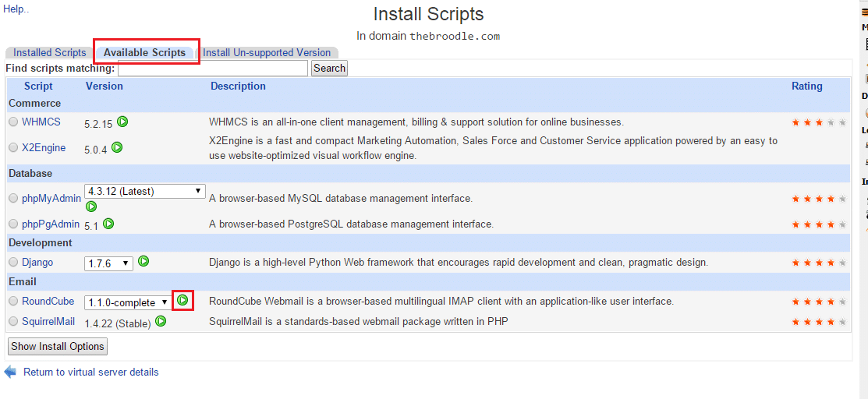Open the SquirrelMail script link
This screenshot has height=399, width=868.
click(48, 321)
